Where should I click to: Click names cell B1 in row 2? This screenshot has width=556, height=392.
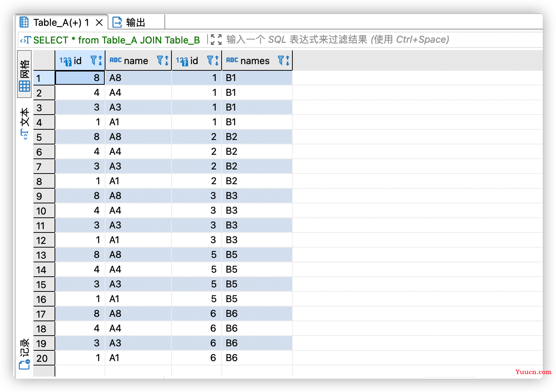click(x=257, y=92)
